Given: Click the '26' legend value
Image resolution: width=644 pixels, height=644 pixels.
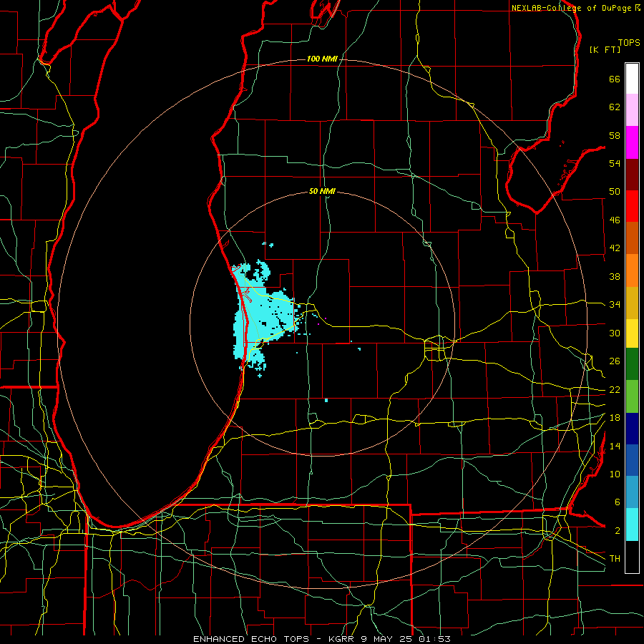Looking at the screenshot, I should tap(615, 361).
